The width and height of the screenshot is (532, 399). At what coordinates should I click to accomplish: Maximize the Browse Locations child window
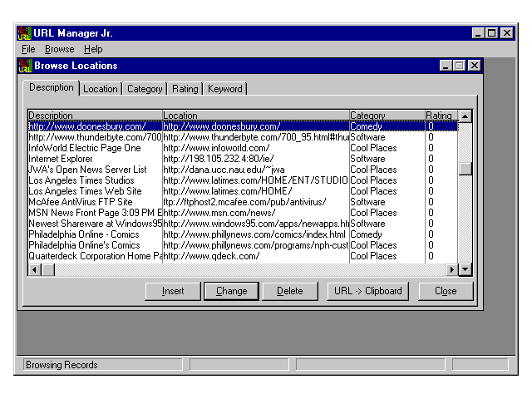460,66
